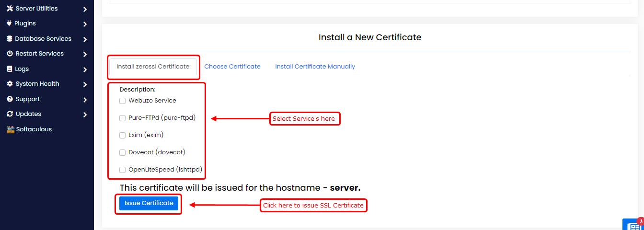Click the Server Utilities tools icon
The height and width of the screenshot is (230, 644).
(10, 9)
